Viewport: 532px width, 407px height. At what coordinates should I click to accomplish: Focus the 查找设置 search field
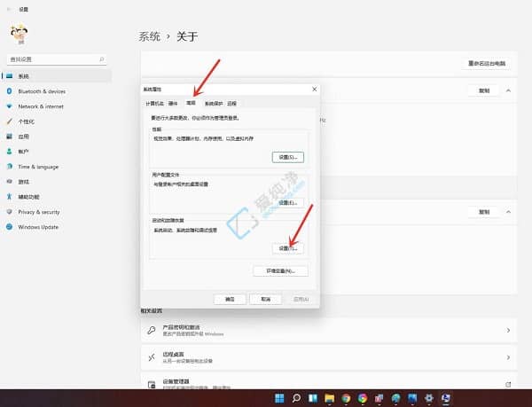57,59
